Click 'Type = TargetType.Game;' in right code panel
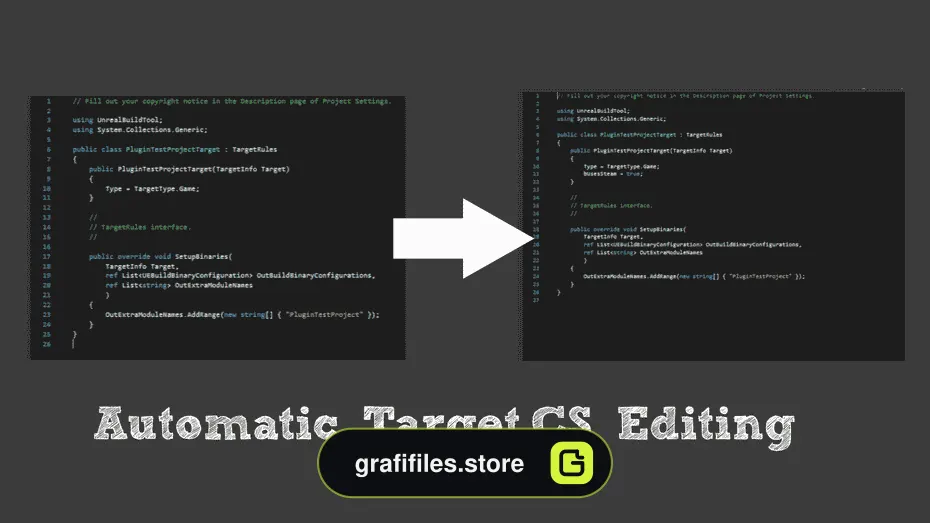The image size is (930, 523). pyautogui.click(x=621, y=167)
